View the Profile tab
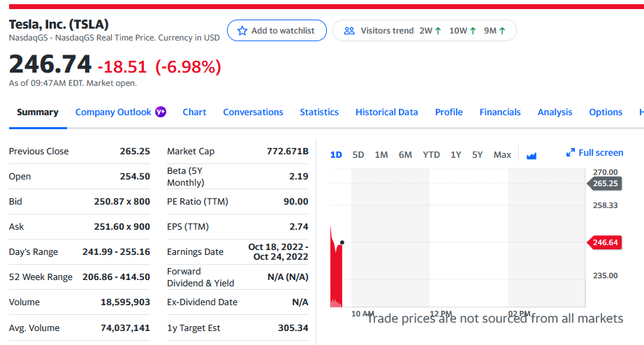This screenshot has height=345, width=644. click(x=449, y=112)
